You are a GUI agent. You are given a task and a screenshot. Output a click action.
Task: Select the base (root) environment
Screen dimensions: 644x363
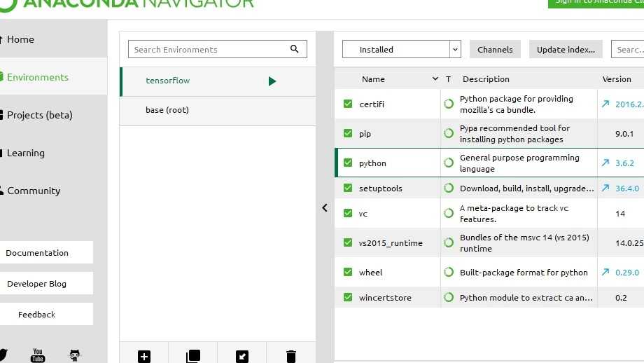167,110
